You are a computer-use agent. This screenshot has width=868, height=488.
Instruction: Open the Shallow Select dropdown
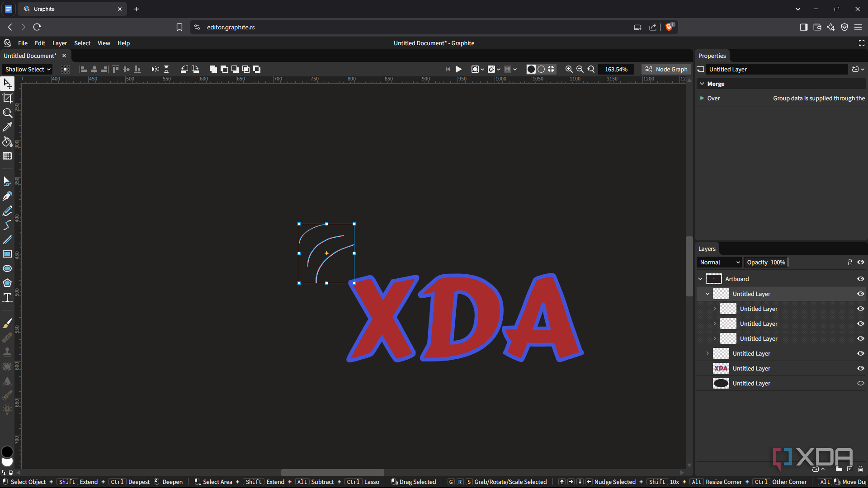tap(28, 69)
